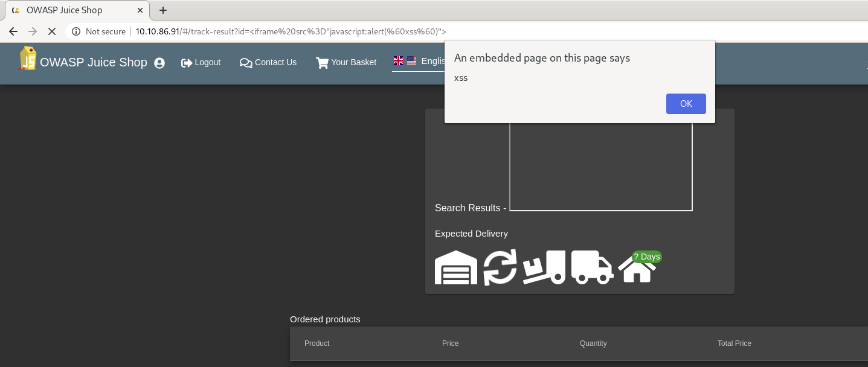Viewport: 868px width, 367px height.
Task: Click the warehouse delivery status icon
Action: (x=456, y=267)
